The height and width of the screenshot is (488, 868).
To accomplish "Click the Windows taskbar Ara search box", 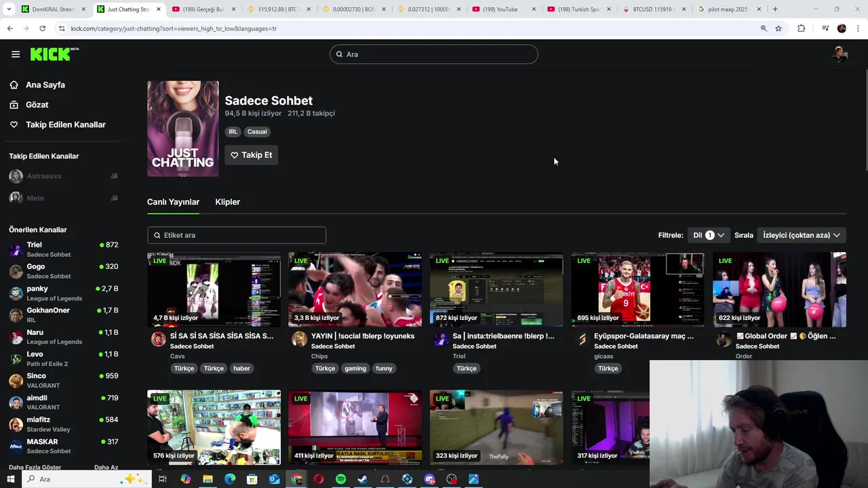I will pos(87,479).
